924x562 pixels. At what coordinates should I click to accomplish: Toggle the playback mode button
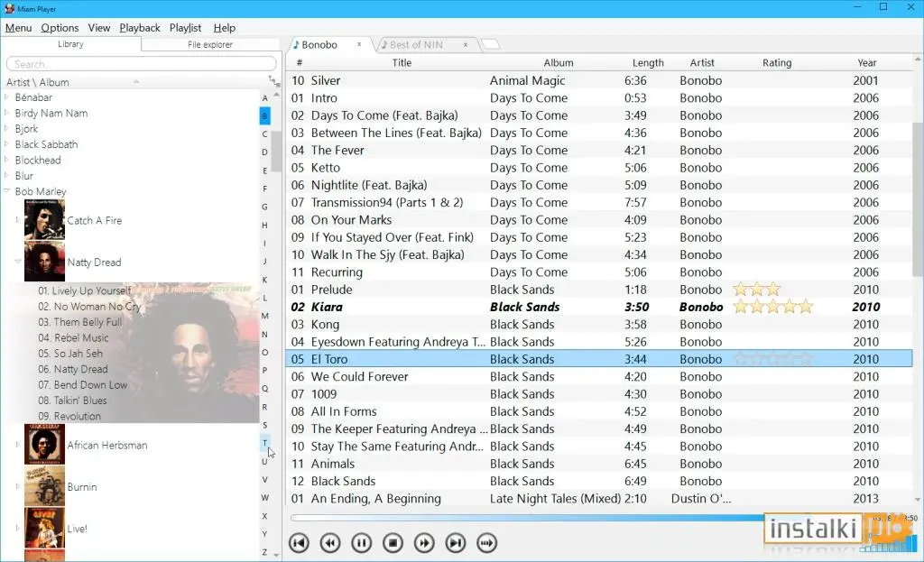(x=486, y=542)
